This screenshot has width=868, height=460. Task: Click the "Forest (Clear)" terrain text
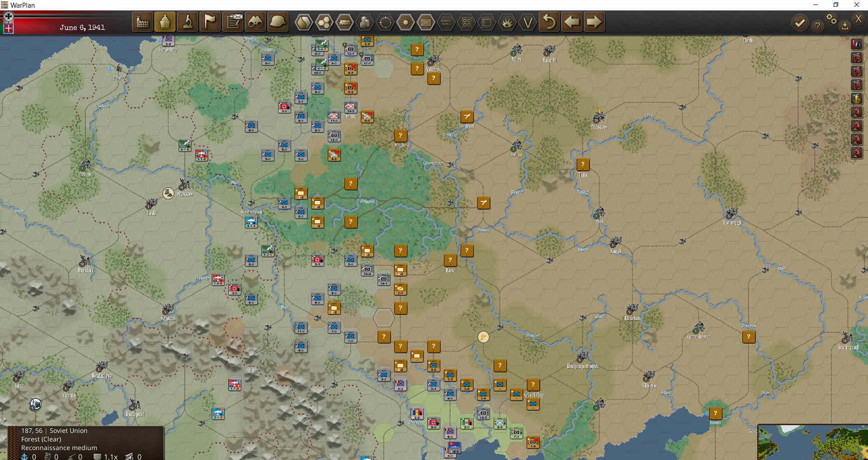41,439
